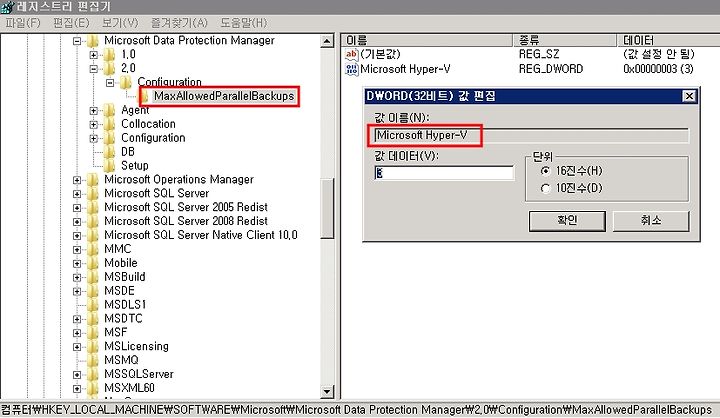Select the Configuration key below Collocation

[153, 138]
